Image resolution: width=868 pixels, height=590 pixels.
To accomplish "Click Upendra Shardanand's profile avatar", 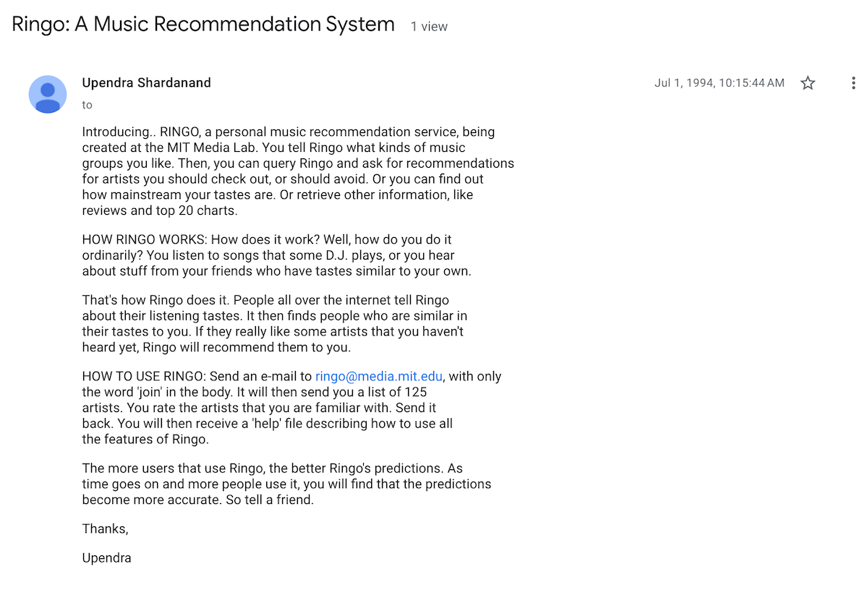I will point(48,94).
